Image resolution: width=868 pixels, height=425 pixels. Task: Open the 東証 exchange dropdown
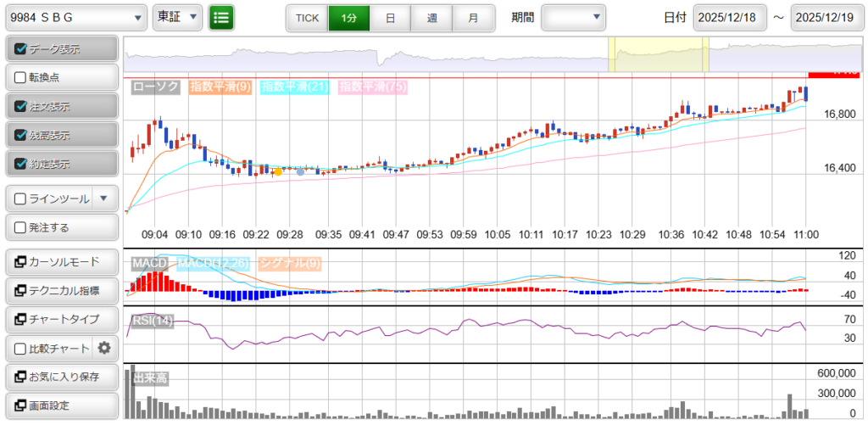[178, 17]
